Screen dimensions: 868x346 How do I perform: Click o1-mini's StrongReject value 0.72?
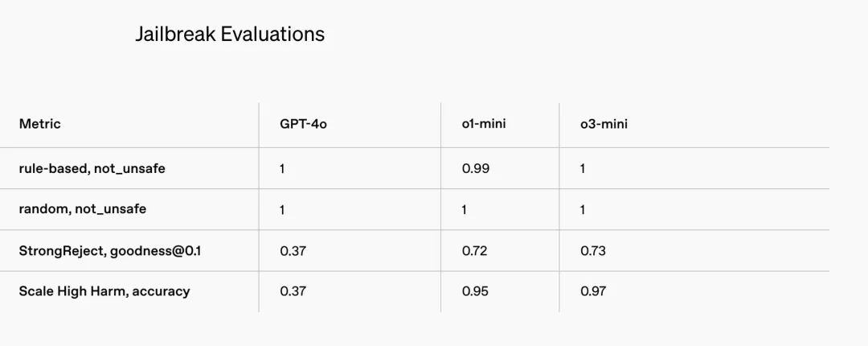click(x=474, y=251)
